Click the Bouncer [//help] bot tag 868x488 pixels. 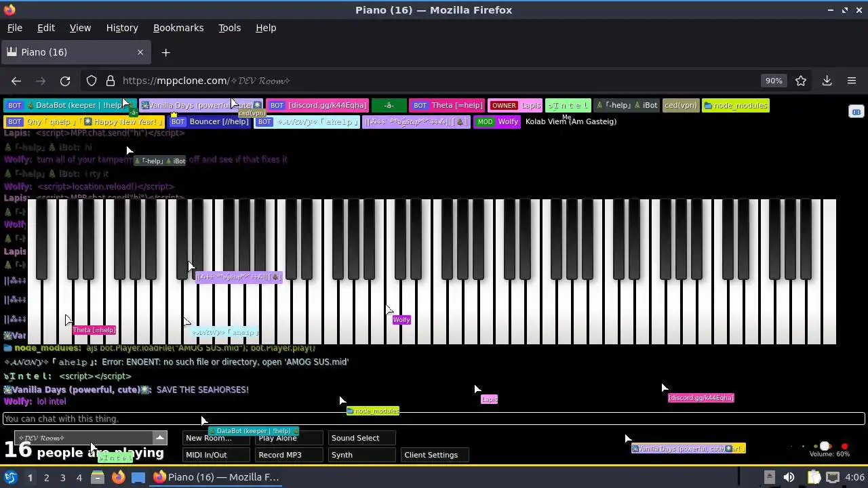click(x=209, y=121)
